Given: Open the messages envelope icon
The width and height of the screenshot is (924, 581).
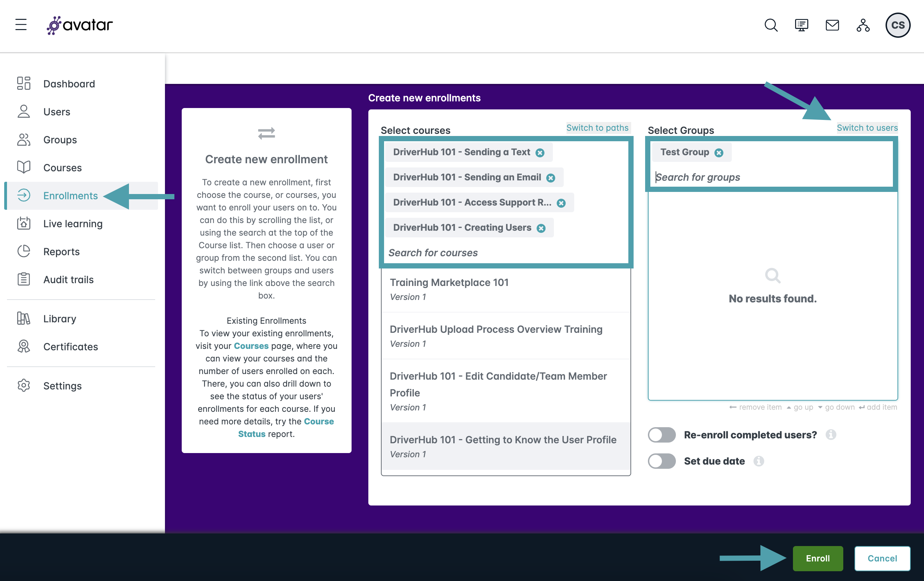Looking at the screenshot, I should tap(832, 25).
